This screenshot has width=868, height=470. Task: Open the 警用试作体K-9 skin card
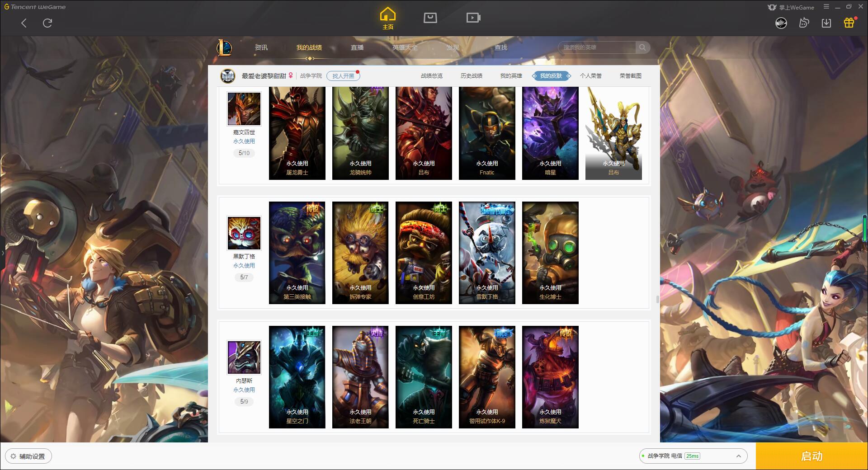pyautogui.click(x=487, y=377)
